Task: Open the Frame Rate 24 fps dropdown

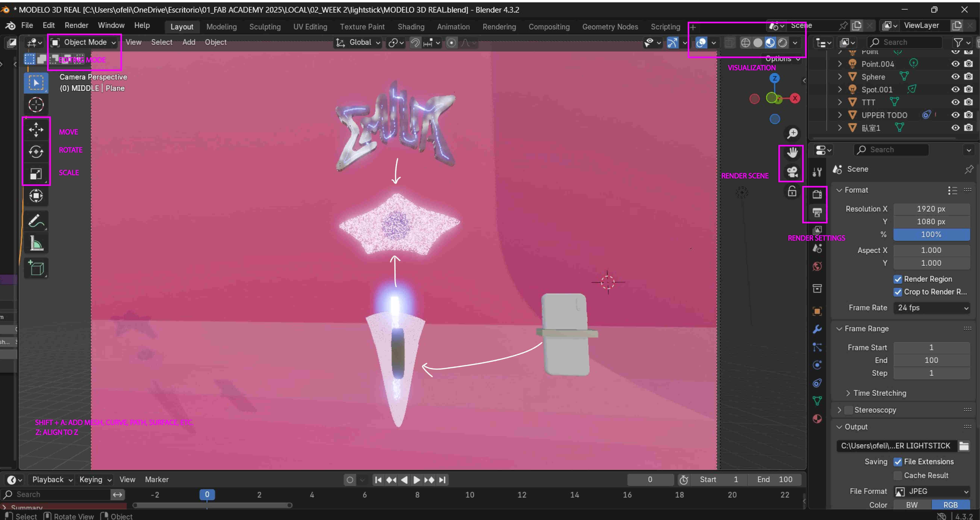Action: (931, 308)
